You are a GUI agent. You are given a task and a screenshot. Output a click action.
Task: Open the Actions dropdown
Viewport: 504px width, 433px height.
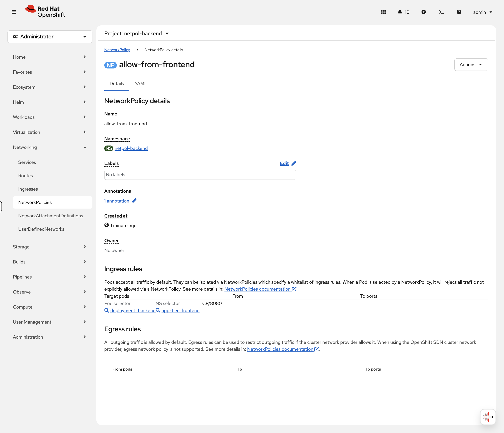point(471,65)
